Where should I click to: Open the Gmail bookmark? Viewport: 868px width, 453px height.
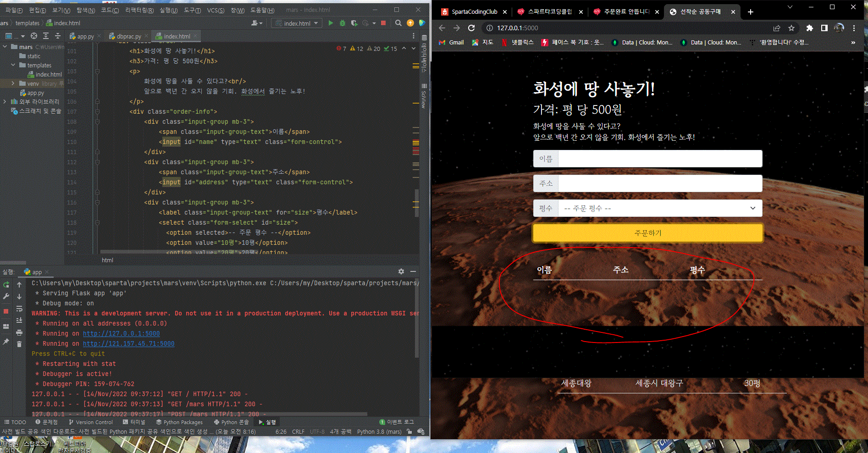pyautogui.click(x=452, y=42)
